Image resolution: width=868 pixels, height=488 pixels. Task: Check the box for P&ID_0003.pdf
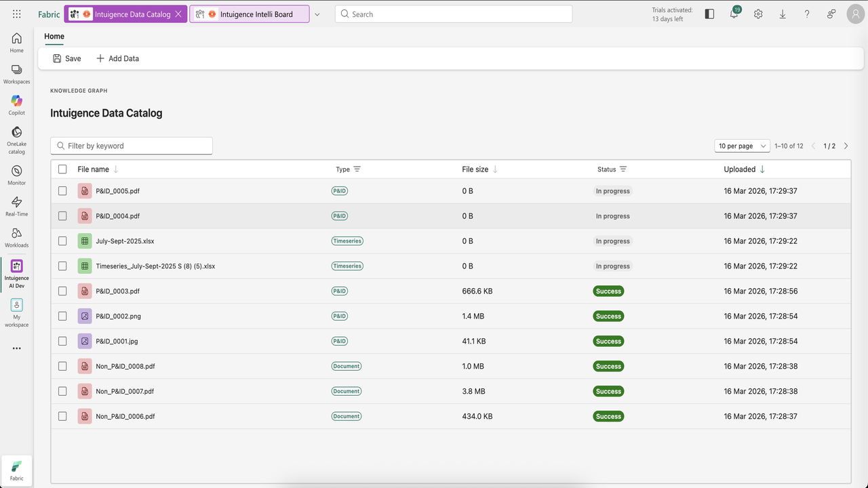[62, 291]
